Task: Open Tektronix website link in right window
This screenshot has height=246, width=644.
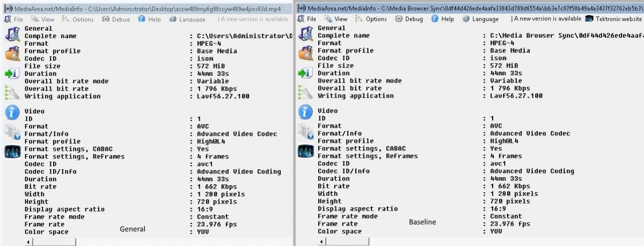Action: (614, 19)
